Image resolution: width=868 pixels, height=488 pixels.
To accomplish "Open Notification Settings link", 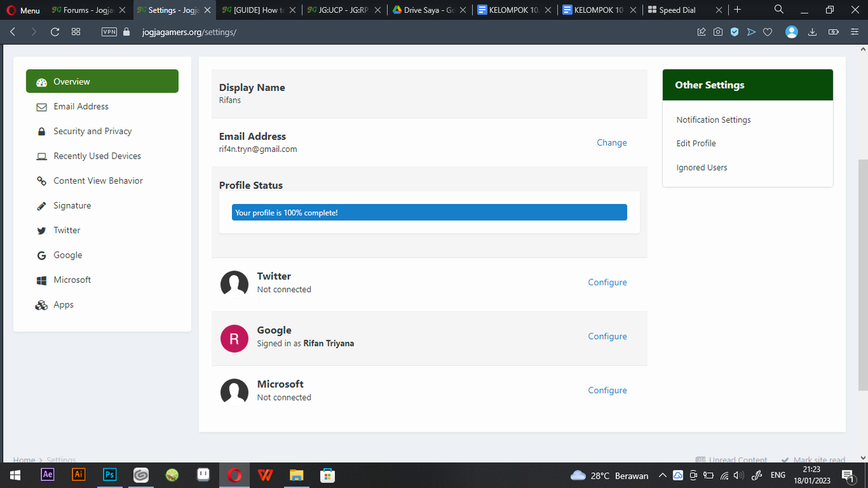I will pyautogui.click(x=713, y=120).
